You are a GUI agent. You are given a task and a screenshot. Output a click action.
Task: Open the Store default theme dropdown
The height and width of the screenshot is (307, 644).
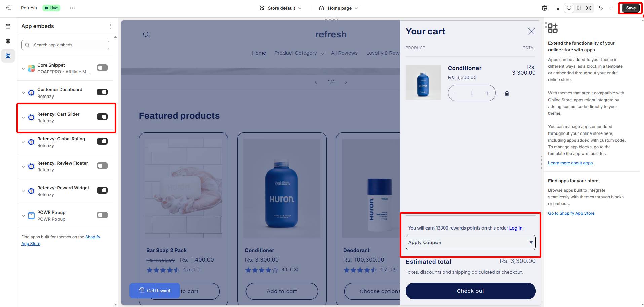click(x=281, y=8)
